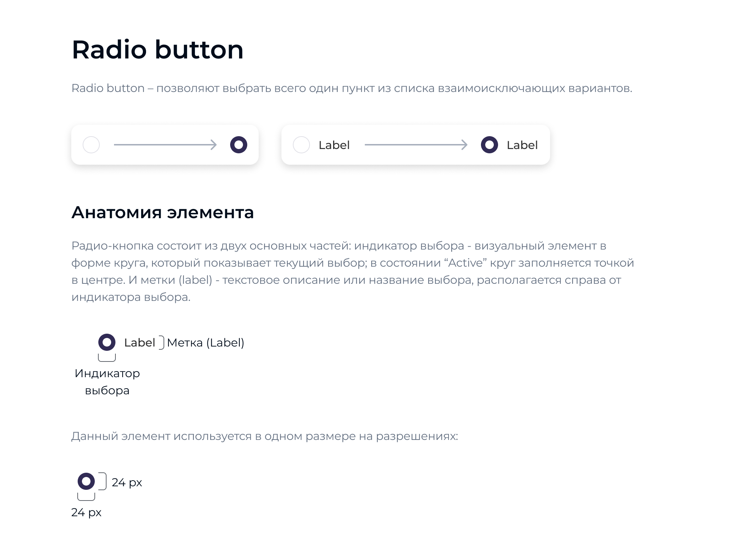Image resolution: width=756 pixels, height=554 pixels.
Task: Click the Label text next to the unselected radio
Action: coord(334,145)
